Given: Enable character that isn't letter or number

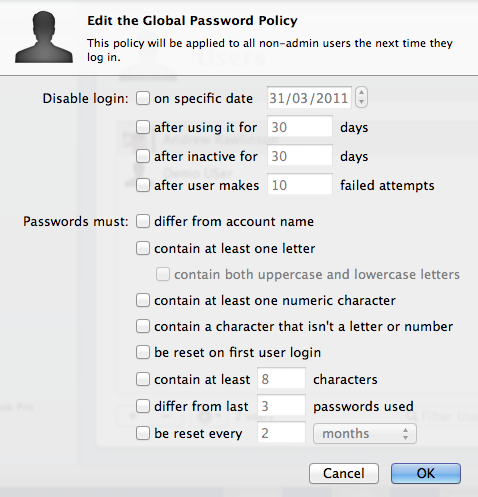Looking at the screenshot, I should point(143,326).
